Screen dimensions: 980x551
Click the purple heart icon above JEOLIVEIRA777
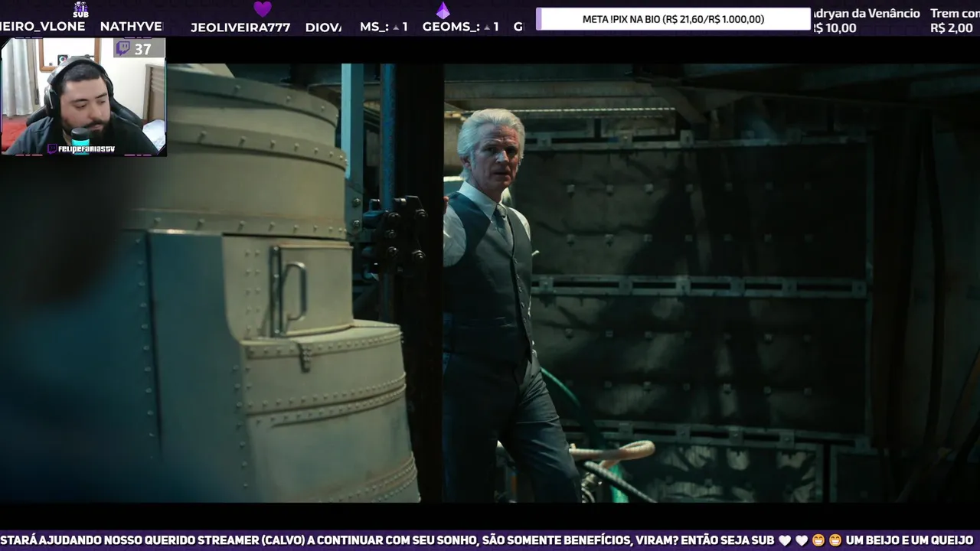click(x=263, y=9)
